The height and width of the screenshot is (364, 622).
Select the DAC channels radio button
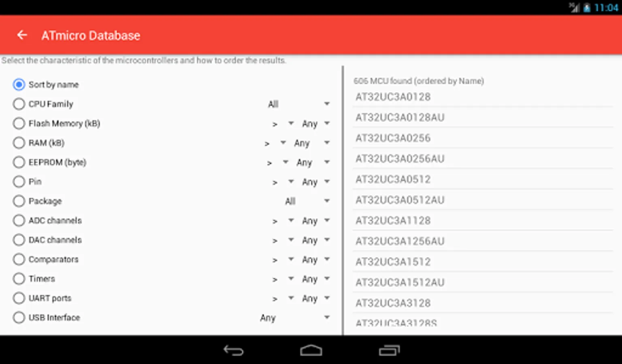click(x=19, y=240)
